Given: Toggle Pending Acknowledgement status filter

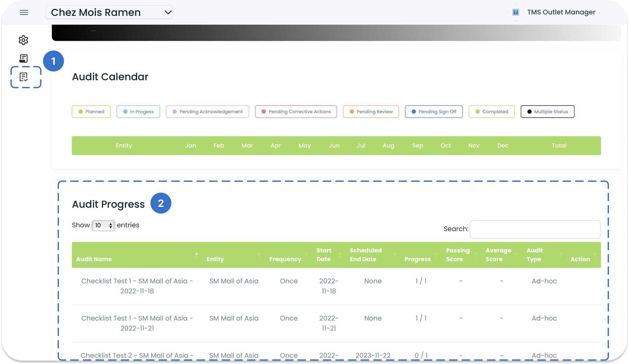Looking at the screenshot, I should tap(207, 112).
